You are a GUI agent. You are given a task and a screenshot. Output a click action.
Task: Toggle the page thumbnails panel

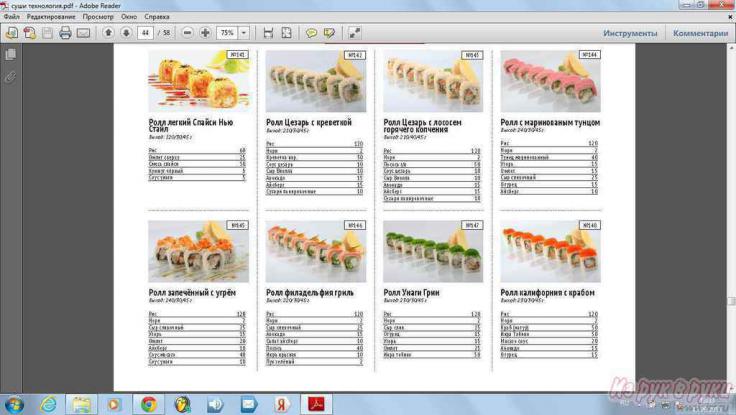[11, 56]
